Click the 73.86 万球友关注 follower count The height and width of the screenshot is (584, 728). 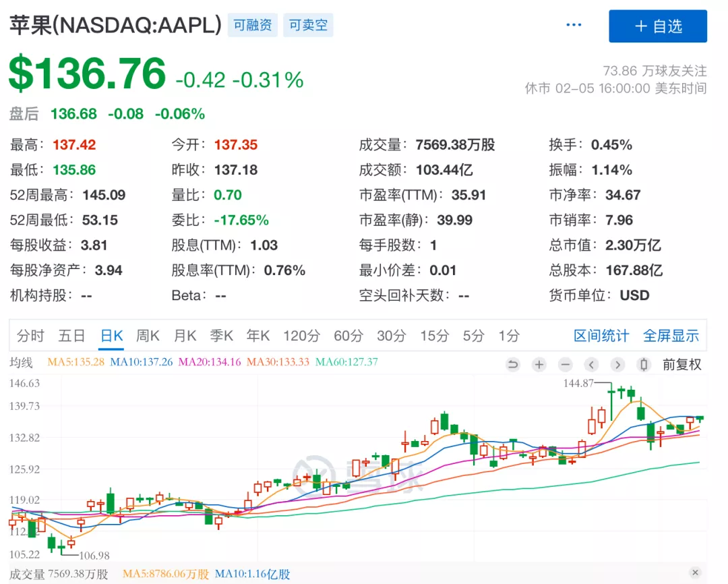tap(655, 71)
